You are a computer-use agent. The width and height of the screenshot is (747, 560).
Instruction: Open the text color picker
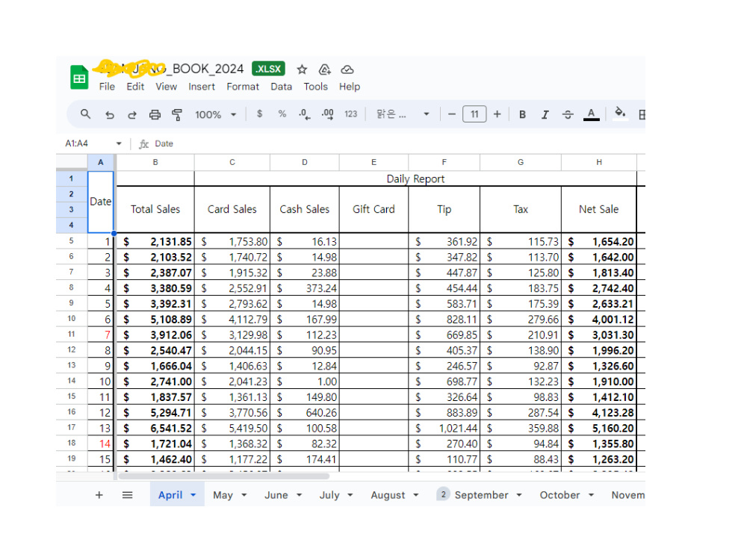(x=591, y=114)
